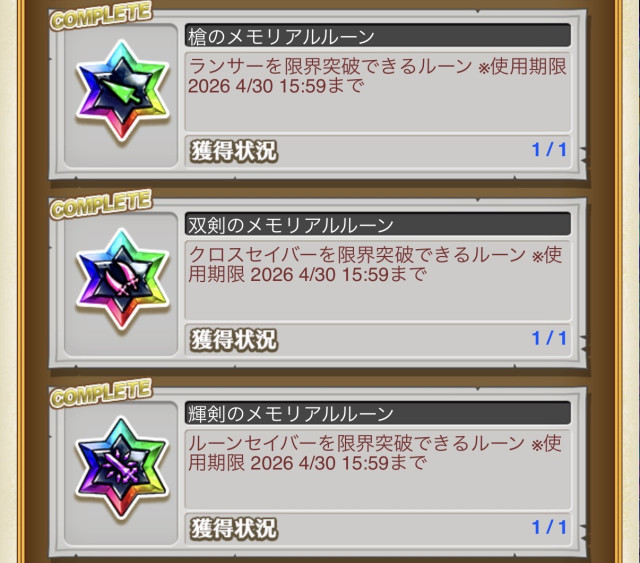This screenshot has width=640, height=563.
Task: Tap the dual swords Memorial Rune icon
Action: [x=122, y=280]
